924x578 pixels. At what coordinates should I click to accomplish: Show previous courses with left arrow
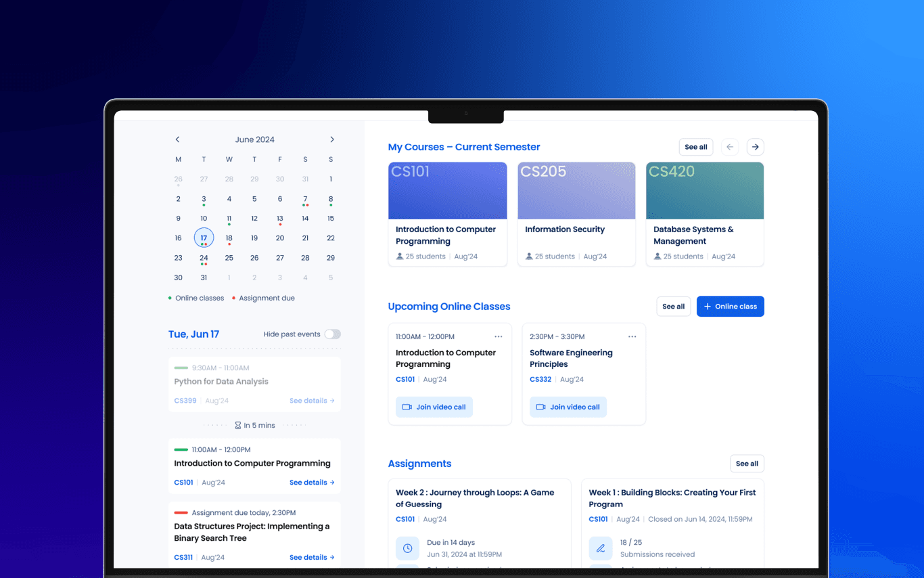(x=730, y=147)
